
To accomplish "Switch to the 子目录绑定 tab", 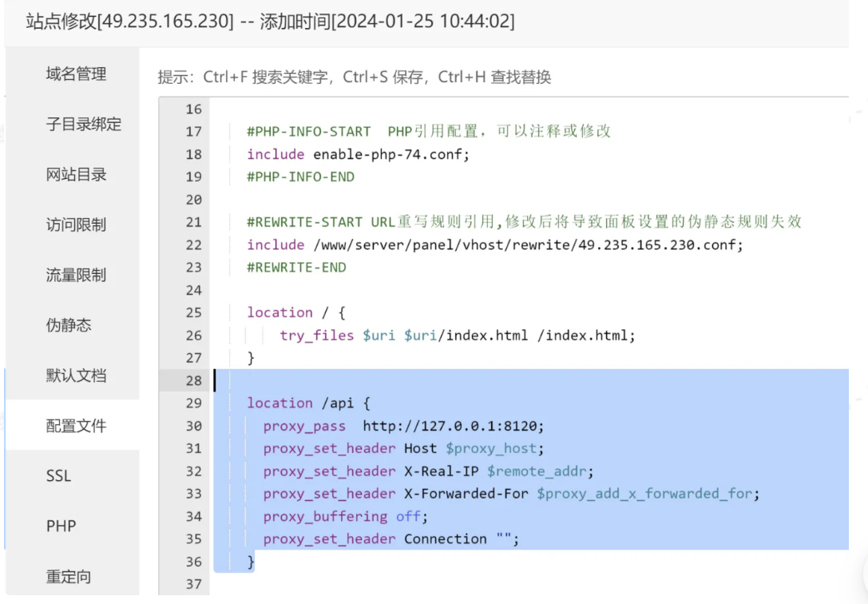I will coord(84,125).
